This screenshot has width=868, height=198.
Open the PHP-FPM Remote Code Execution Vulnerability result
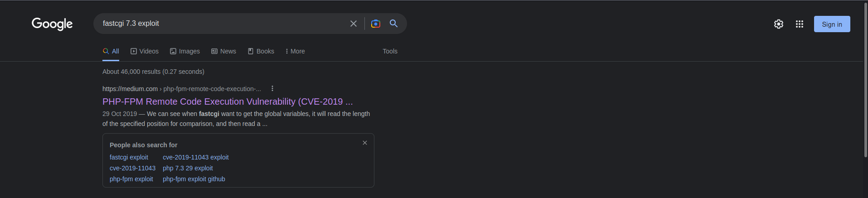click(228, 101)
